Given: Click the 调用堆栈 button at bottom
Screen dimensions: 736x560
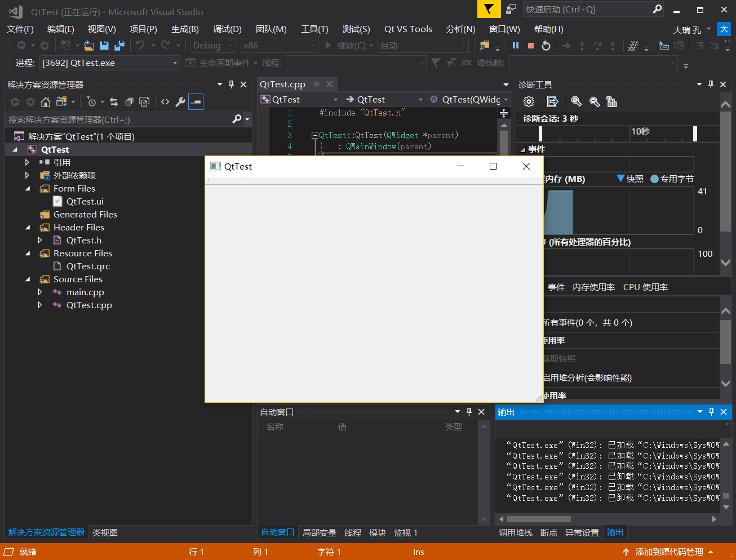Looking at the screenshot, I should [x=515, y=532].
